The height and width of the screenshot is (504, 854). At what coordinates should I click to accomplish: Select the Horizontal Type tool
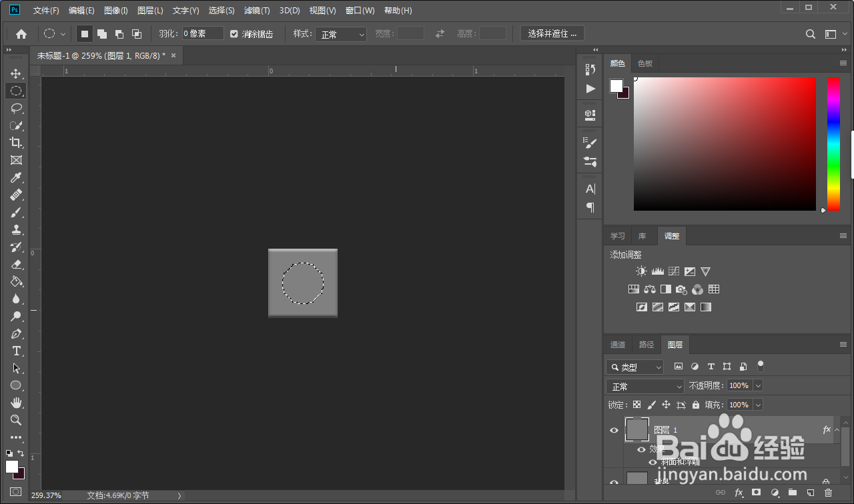pos(16,351)
